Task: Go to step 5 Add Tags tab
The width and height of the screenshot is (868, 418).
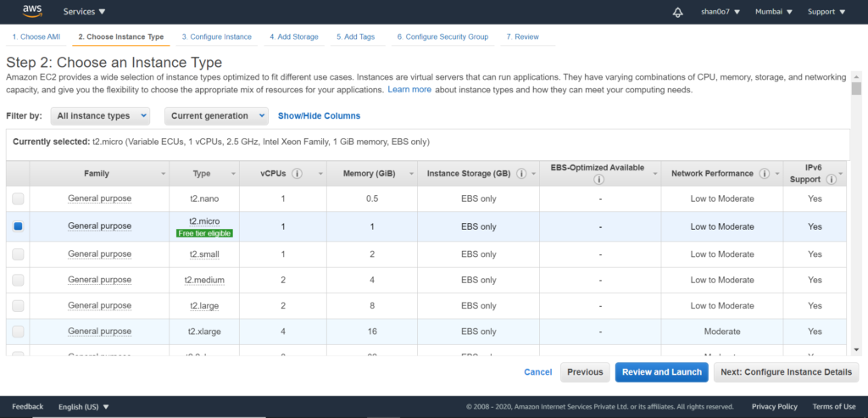Action: (x=355, y=37)
